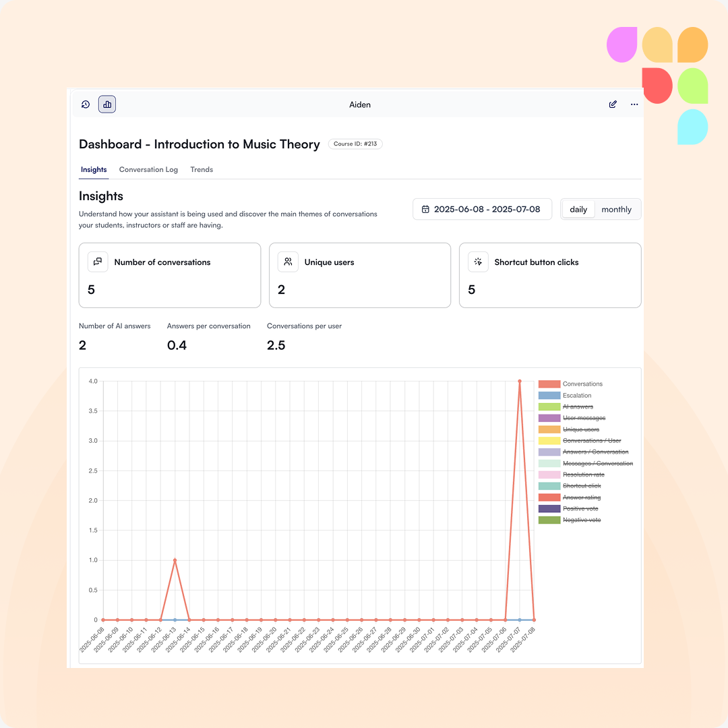
Task: Select the daily view toggle
Action: tap(578, 210)
